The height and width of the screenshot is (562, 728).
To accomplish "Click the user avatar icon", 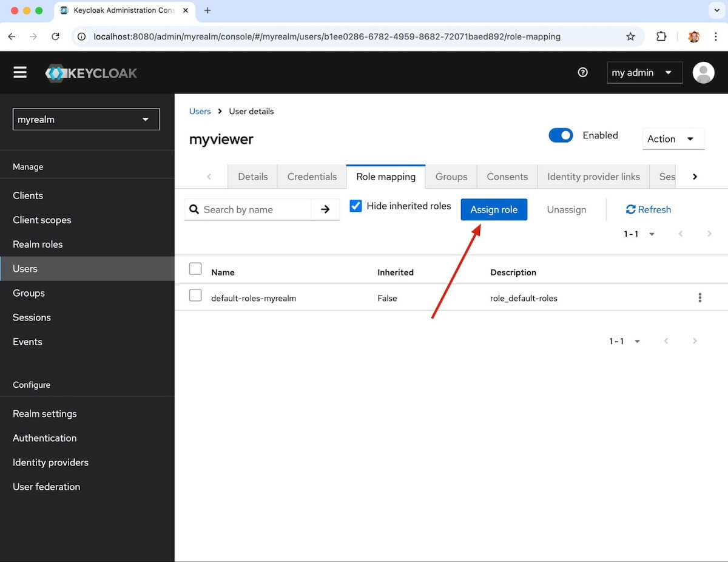I will [x=703, y=73].
